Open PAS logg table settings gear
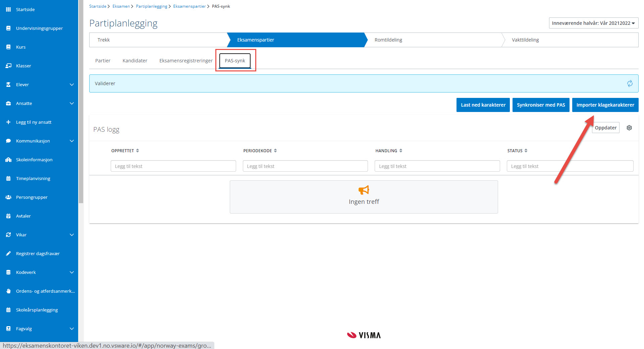The image size is (644, 349). (629, 128)
